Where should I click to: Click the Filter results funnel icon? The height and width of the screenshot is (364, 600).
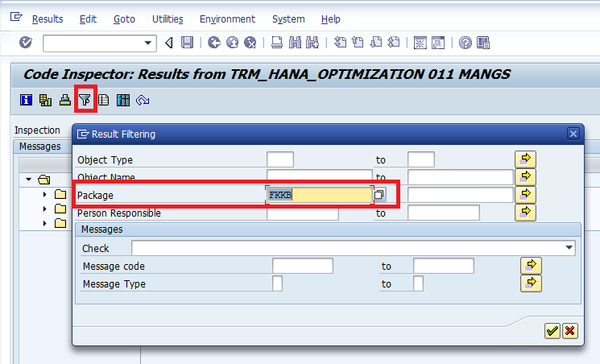(x=85, y=101)
